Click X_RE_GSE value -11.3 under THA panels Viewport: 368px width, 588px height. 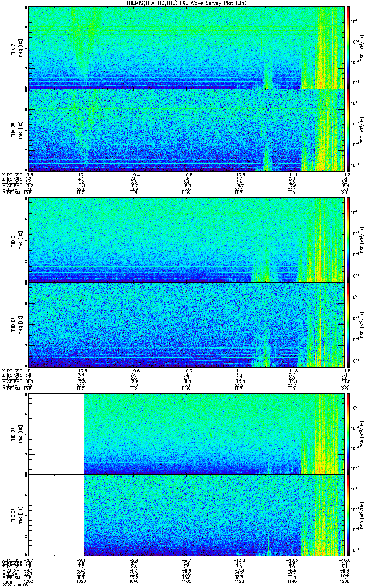[x=344, y=174]
